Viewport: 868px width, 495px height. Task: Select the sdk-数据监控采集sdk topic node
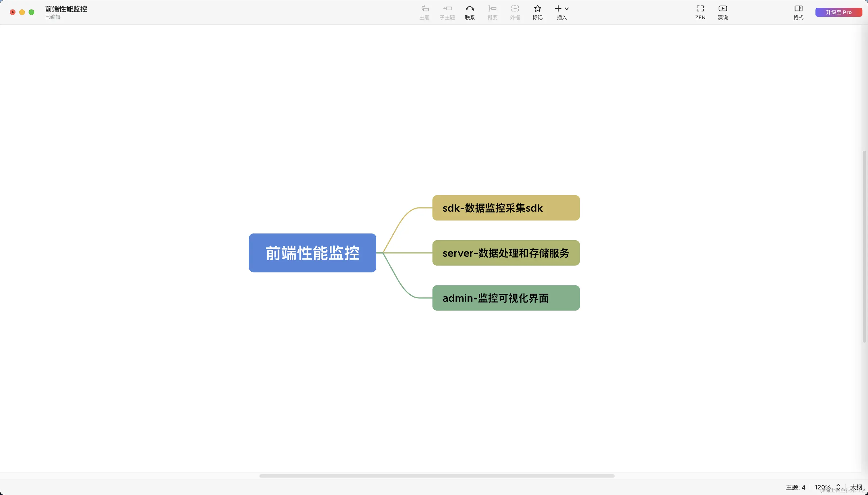tap(505, 208)
